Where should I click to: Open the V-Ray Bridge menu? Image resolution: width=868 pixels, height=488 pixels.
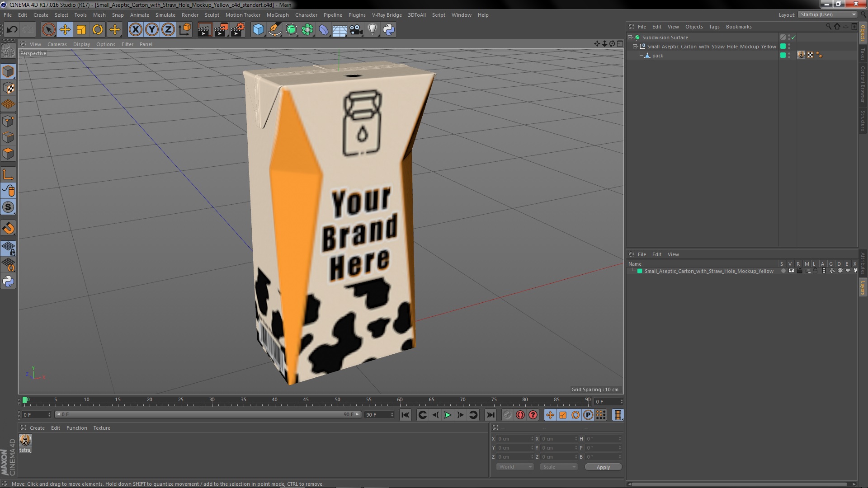387,15
